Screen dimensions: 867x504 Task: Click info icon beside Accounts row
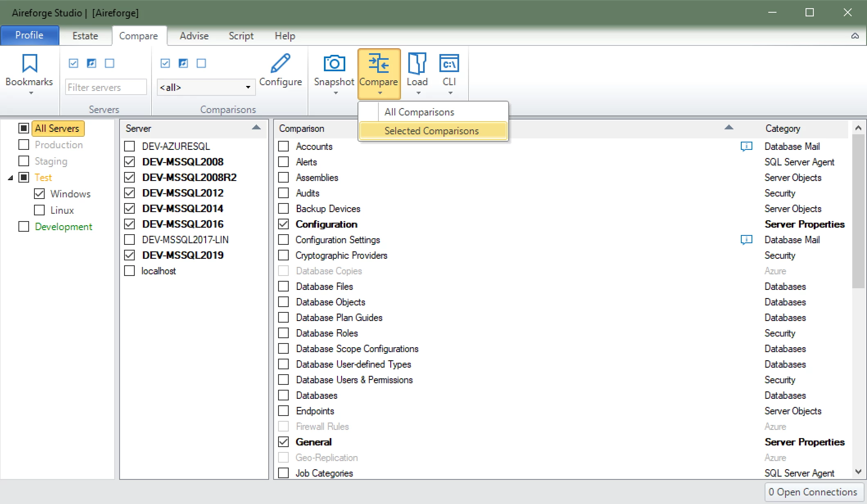[x=746, y=146]
